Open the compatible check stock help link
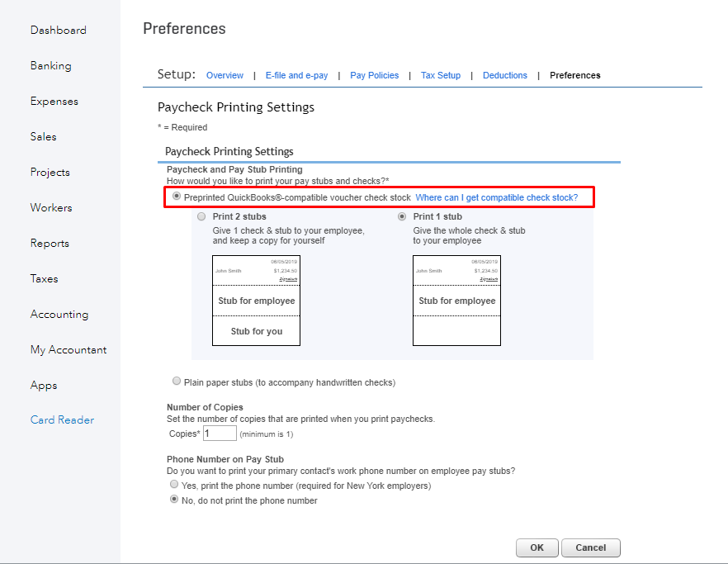The image size is (728, 564). 496,198
